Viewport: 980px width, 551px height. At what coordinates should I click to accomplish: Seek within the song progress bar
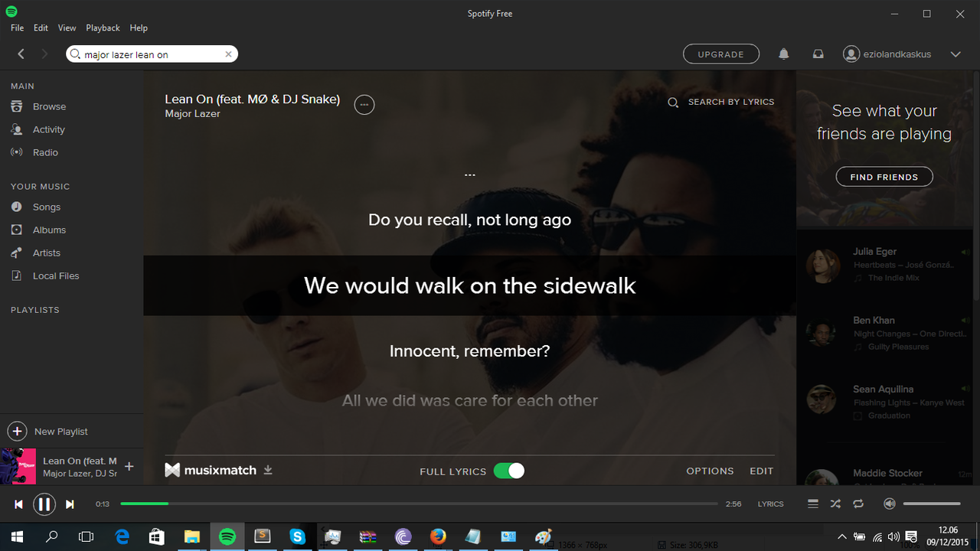[419, 504]
